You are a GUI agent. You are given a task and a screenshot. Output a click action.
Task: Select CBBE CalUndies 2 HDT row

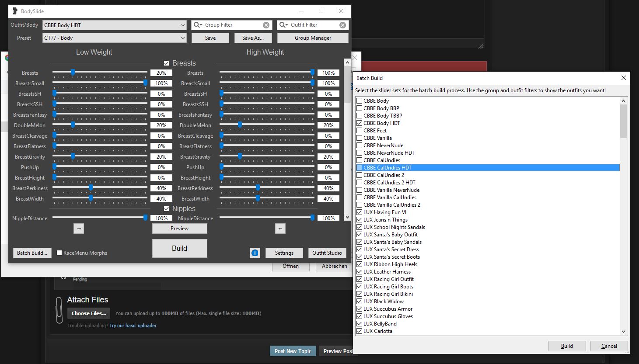coord(487,183)
